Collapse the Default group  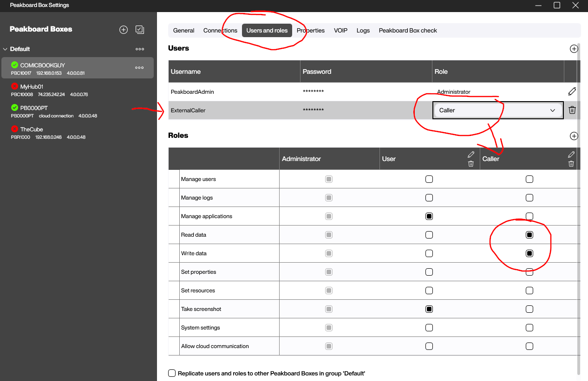click(x=5, y=49)
